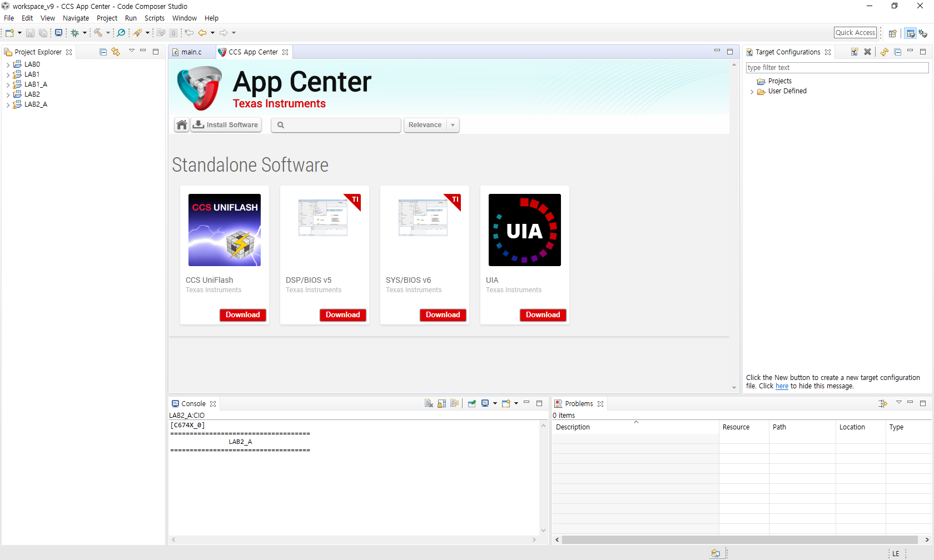
Task: Open the File menu
Action: pyautogui.click(x=9, y=18)
